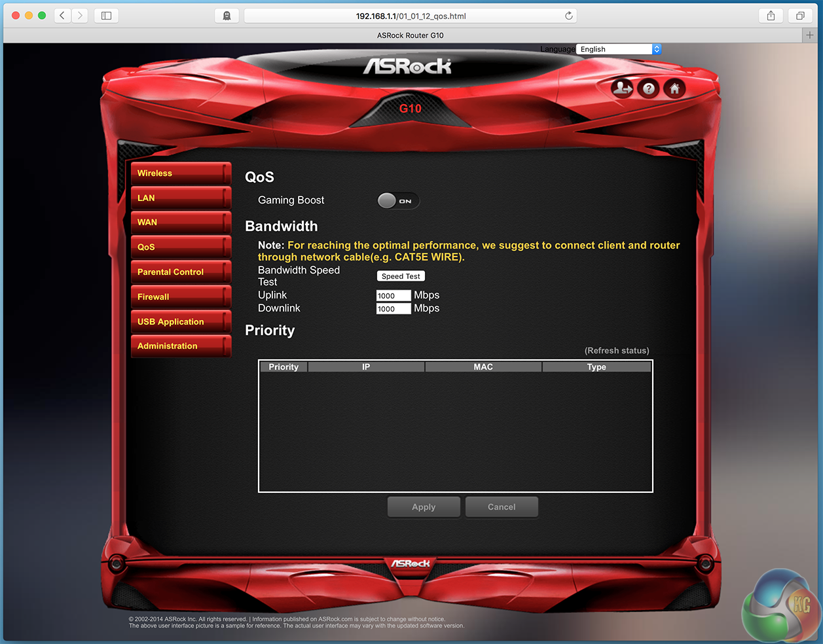The width and height of the screenshot is (823, 644).
Task: Focus the Uplink Mbps field
Action: [393, 296]
